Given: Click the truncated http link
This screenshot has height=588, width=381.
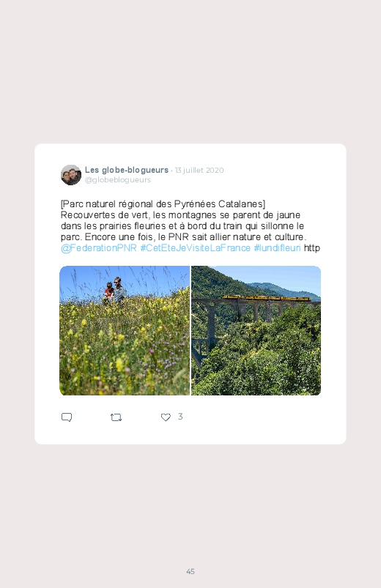Looking at the screenshot, I should pos(312,248).
